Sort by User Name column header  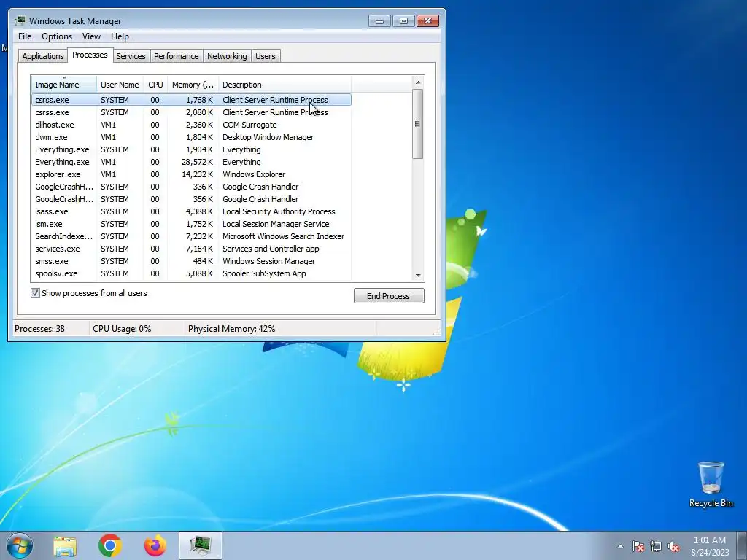pyautogui.click(x=120, y=85)
